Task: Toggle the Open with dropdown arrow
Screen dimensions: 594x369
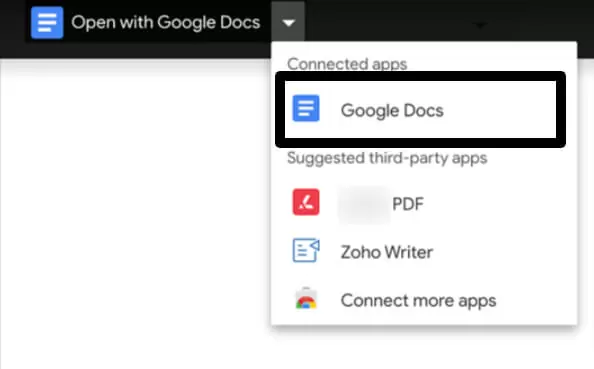Action: tap(288, 22)
